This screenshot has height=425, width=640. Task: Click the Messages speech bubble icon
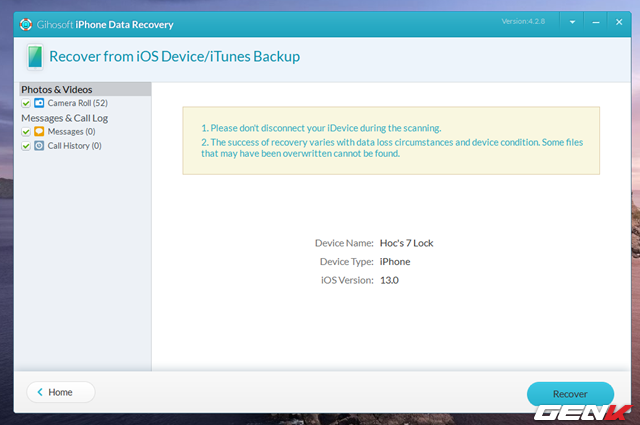39,132
